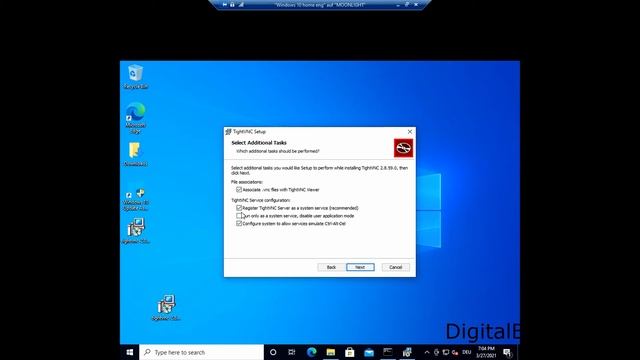Click the red tray icon left of the DEU language indicator
Viewport: 640px width, 360px height.
[x=455, y=352]
